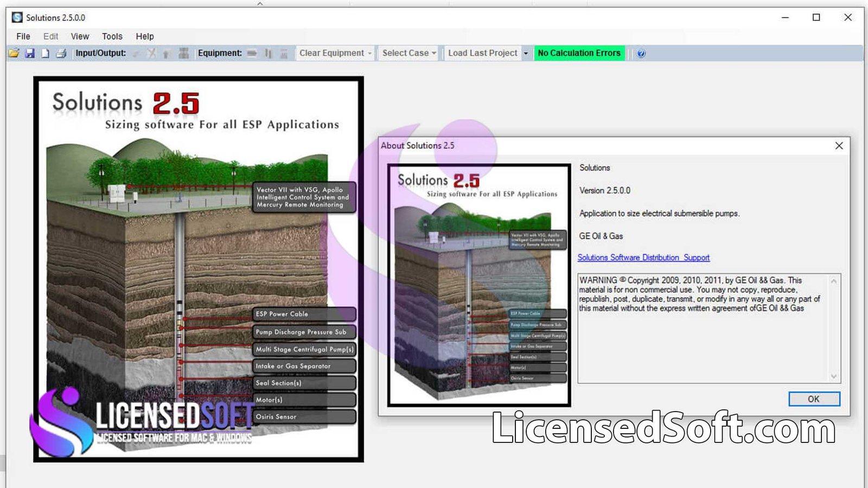Viewport: 868px width, 488px height.
Task: Click the Solutions app icon in title bar
Action: (x=17, y=17)
